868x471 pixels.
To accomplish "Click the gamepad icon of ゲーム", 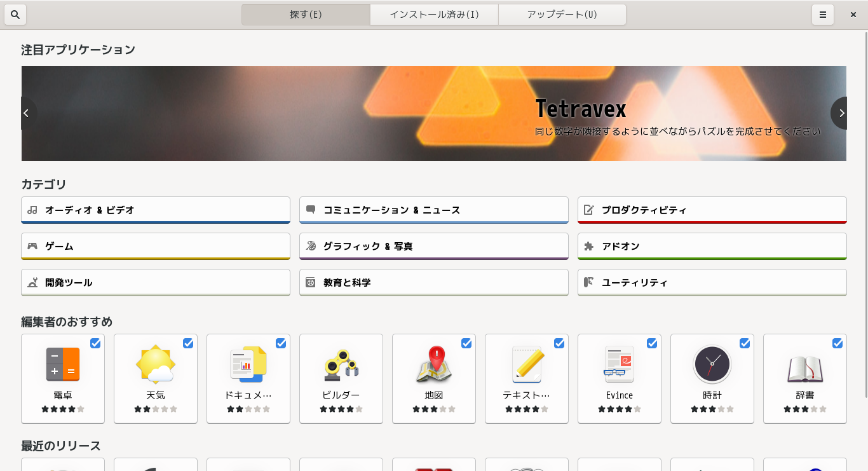I will click(x=32, y=246).
